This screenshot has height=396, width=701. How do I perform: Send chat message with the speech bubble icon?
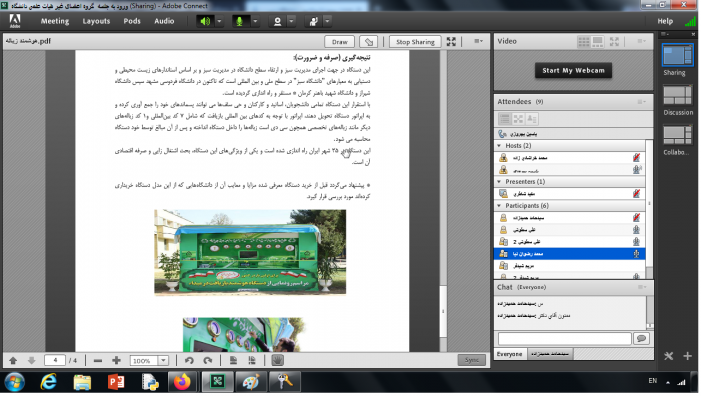coord(641,338)
